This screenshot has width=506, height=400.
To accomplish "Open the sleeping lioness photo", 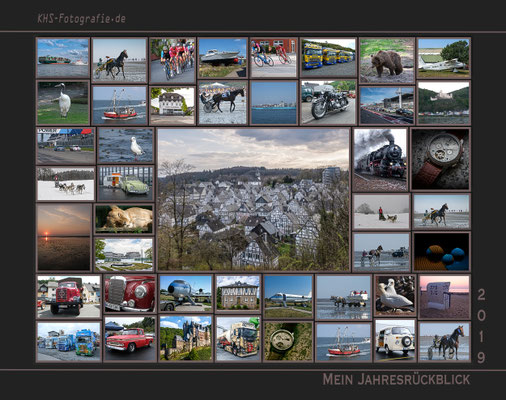I will pyautogui.click(x=124, y=219).
